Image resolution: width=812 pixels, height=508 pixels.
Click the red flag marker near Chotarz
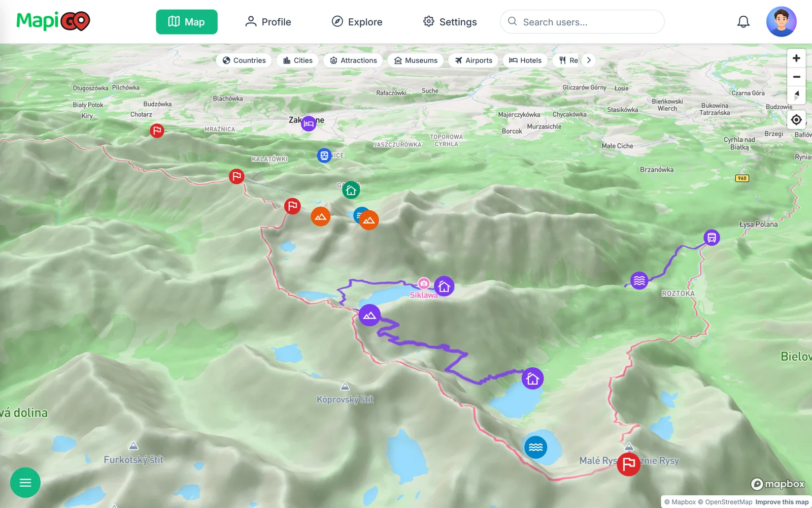(x=157, y=131)
